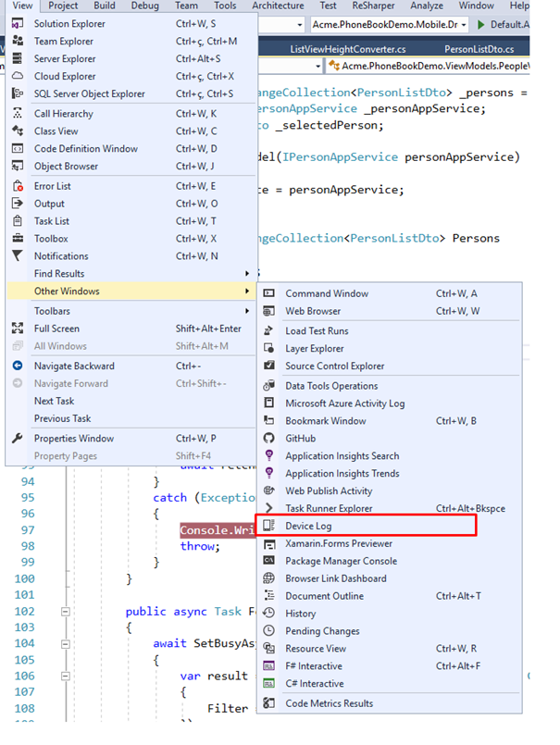The width and height of the screenshot is (560, 745).
Task: Open the Project menu
Action: [x=63, y=6]
